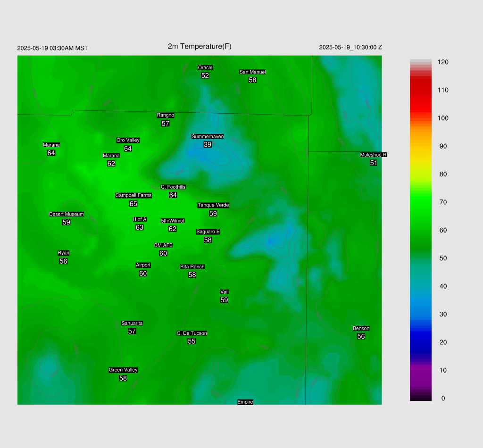Click the U of A station label
This screenshot has height=448, width=483.
coord(140,219)
